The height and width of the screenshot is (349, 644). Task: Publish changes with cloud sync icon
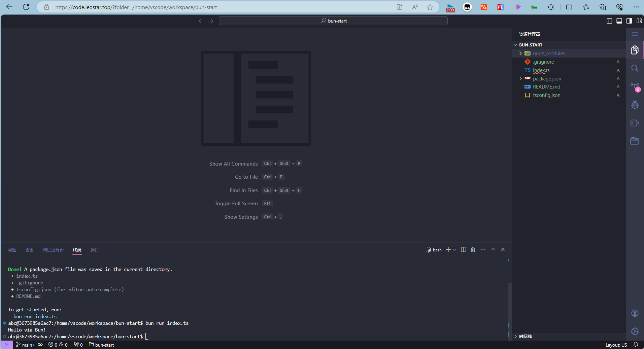click(x=40, y=345)
